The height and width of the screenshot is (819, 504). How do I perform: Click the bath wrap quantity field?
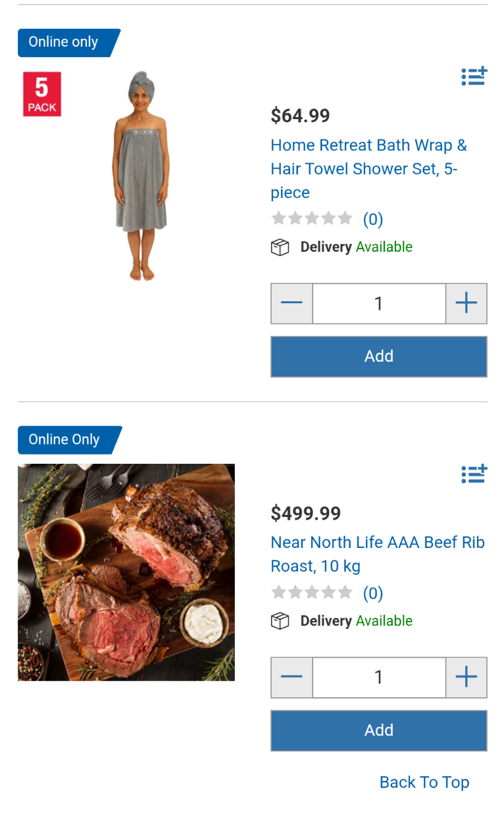[x=379, y=303]
